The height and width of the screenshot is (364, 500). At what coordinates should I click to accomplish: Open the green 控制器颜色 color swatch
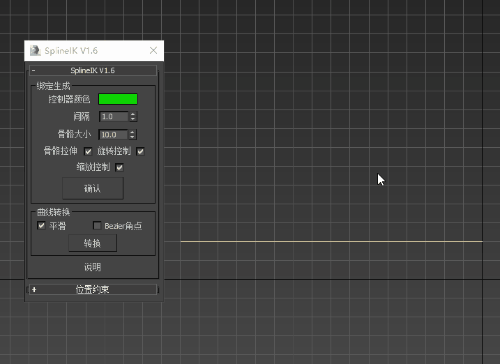[x=118, y=99]
